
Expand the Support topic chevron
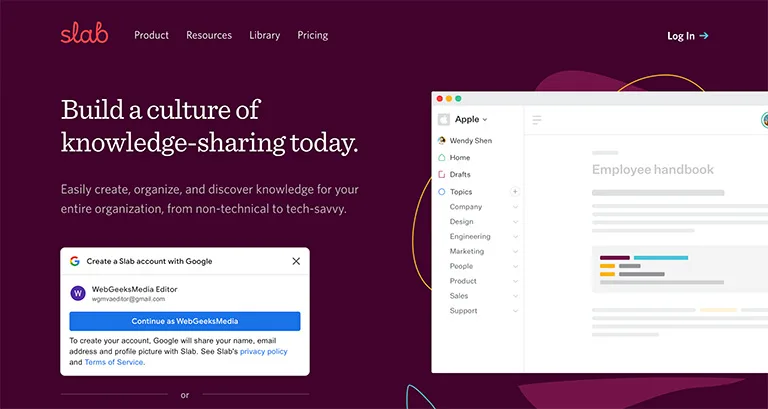tap(515, 311)
